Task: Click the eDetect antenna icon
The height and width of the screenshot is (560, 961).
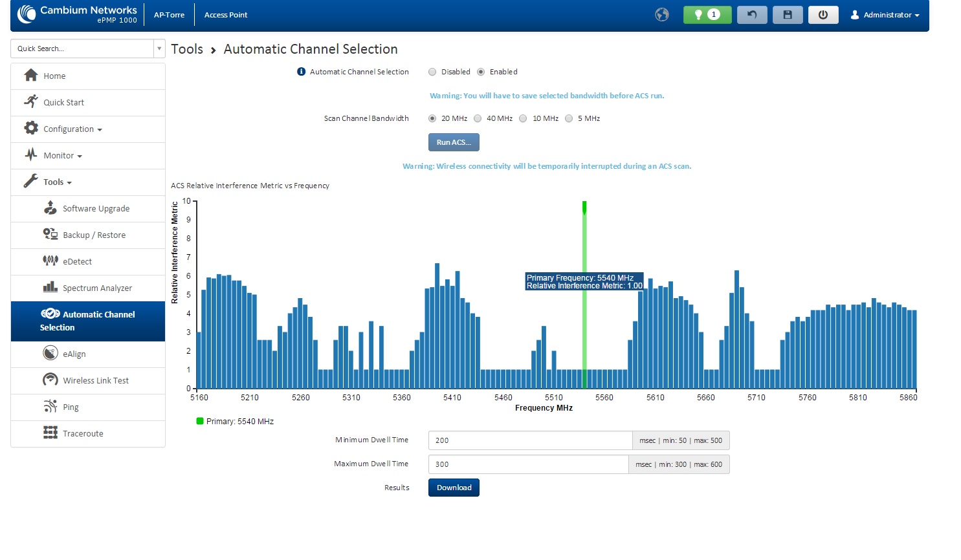Action: (50, 261)
